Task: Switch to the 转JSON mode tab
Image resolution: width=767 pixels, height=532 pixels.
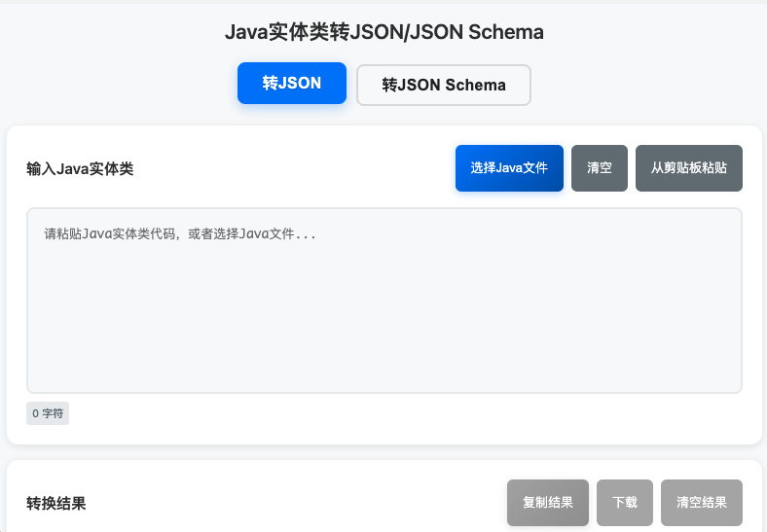Action: [292, 83]
